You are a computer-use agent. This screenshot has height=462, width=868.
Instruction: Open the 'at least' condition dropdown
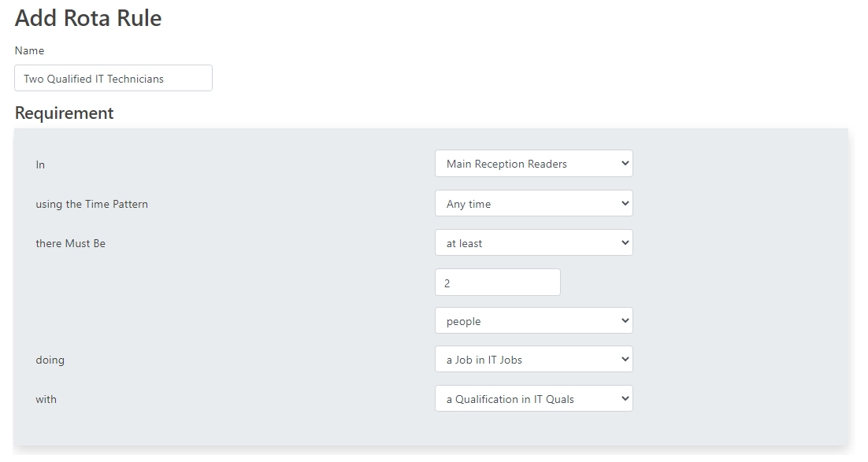(534, 243)
